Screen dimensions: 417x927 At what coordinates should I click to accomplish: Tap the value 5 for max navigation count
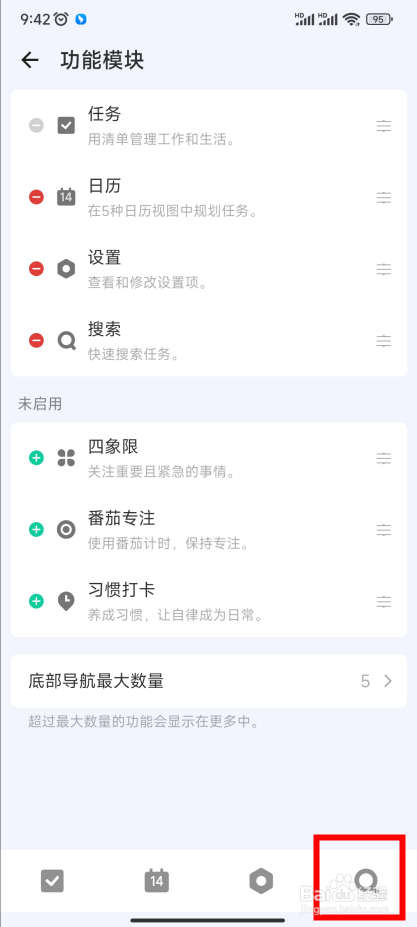tap(366, 681)
